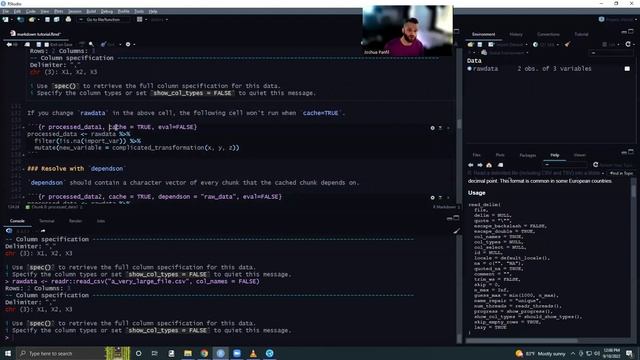Open Chrome from the taskbar
Image resolution: width=640 pixels, height=360 pixels.
coord(204,353)
